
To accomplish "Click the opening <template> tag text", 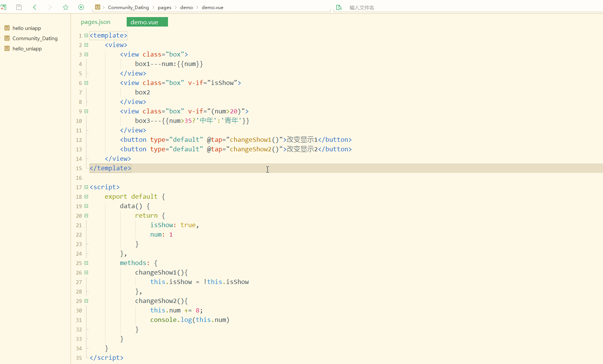I will pyautogui.click(x=108, y=35).
